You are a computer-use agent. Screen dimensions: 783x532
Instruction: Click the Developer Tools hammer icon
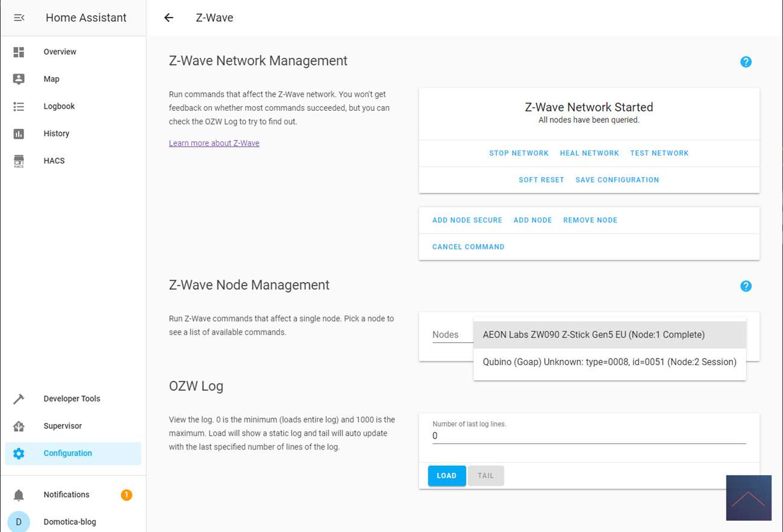point(19,399)
